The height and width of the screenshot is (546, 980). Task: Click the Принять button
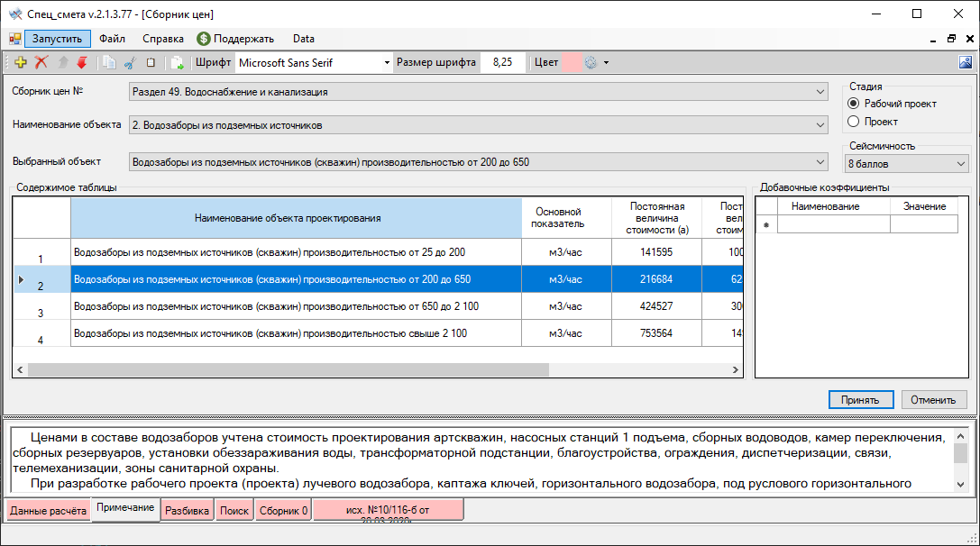pyautogui.click(x=861, y=400)
